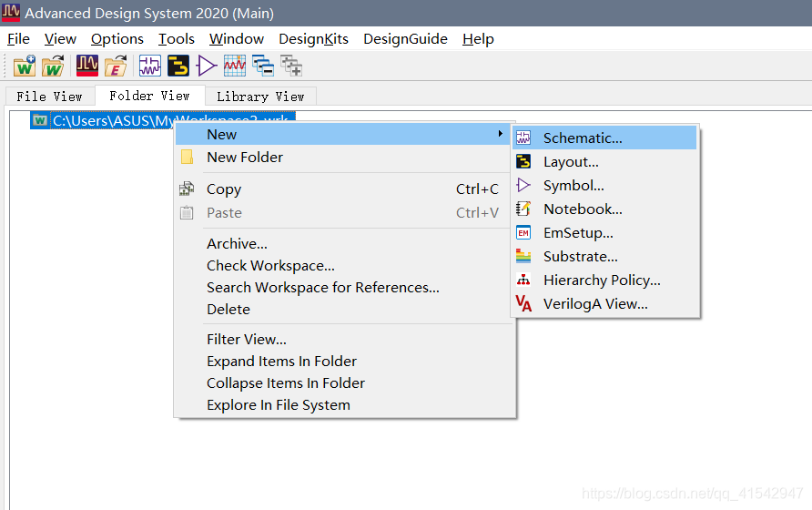Viewport: 812px width, 510px height.
Task: Choose Schematic... from the New submenu
Action: (604, 138)
